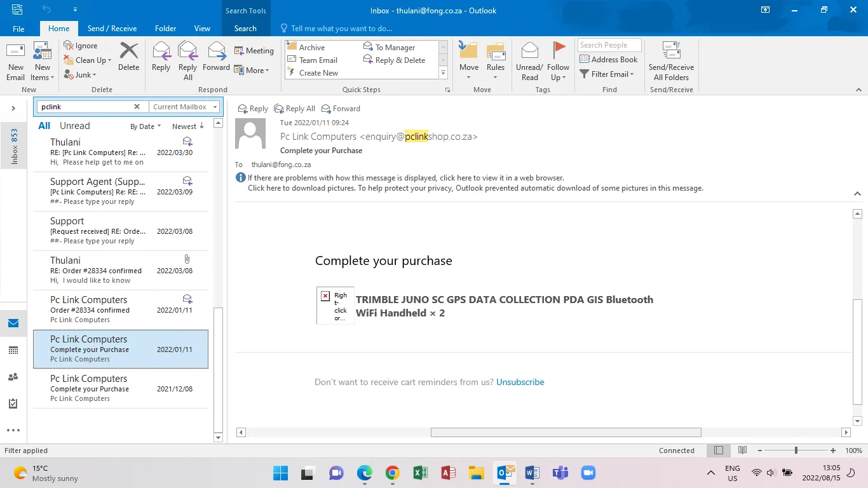This screenshot has width=868, height=488.
Task: Open the By Date arrangement dropdown
Action: tap(146, 126)
